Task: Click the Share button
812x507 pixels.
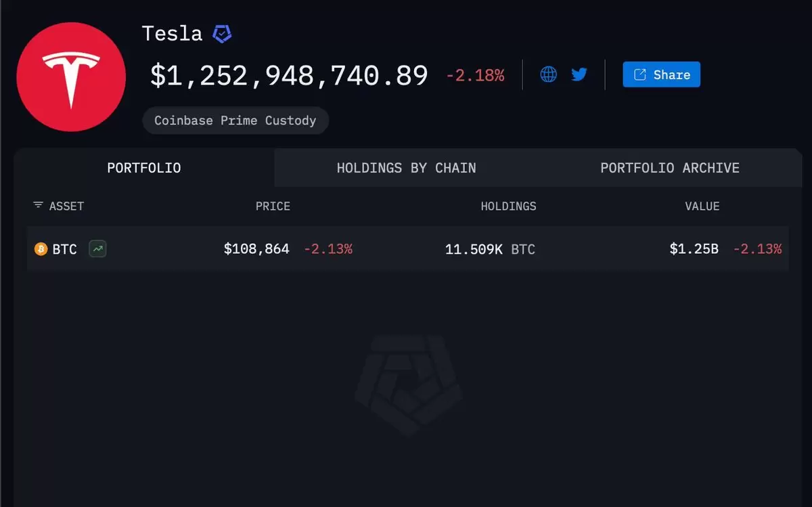Action: [x=661, y=74]
